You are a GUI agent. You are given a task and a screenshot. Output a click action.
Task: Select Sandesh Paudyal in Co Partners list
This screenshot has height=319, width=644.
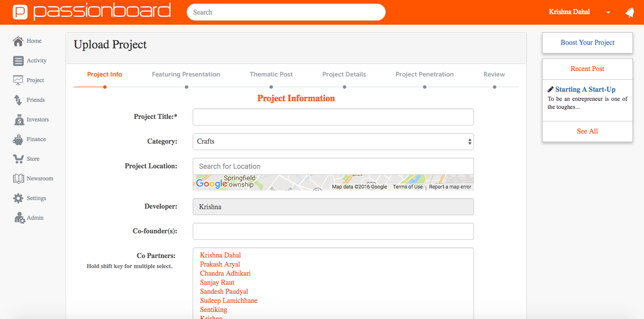(224, 292)
